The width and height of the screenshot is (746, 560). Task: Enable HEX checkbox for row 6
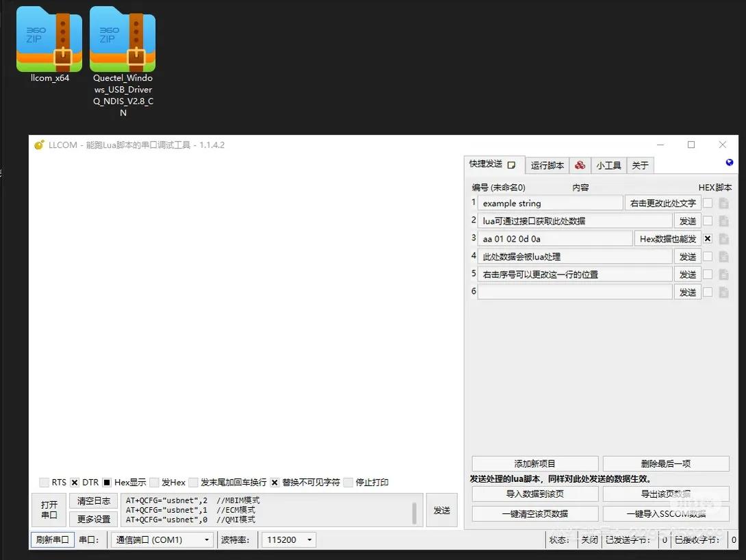(x=708, y=292)
